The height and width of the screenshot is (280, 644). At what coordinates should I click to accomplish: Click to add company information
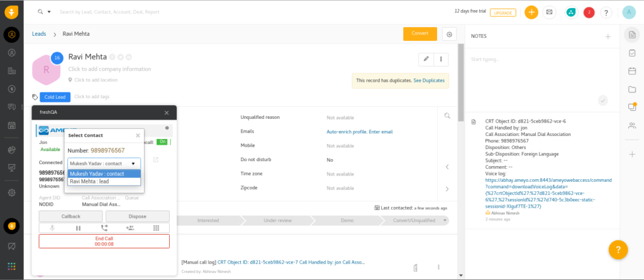tap(109, 69)
